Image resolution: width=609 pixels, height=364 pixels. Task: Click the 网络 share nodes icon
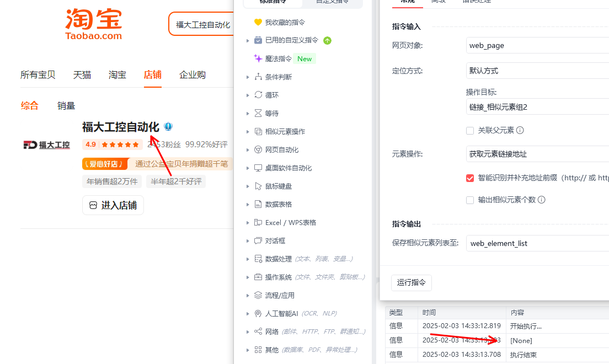click(x=258, y=331)
